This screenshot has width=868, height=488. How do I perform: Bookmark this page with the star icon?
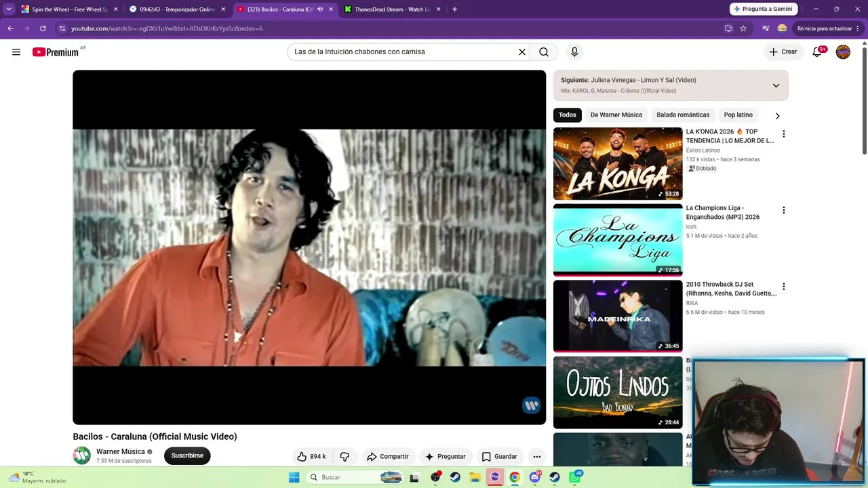click(x=743, y=28)
